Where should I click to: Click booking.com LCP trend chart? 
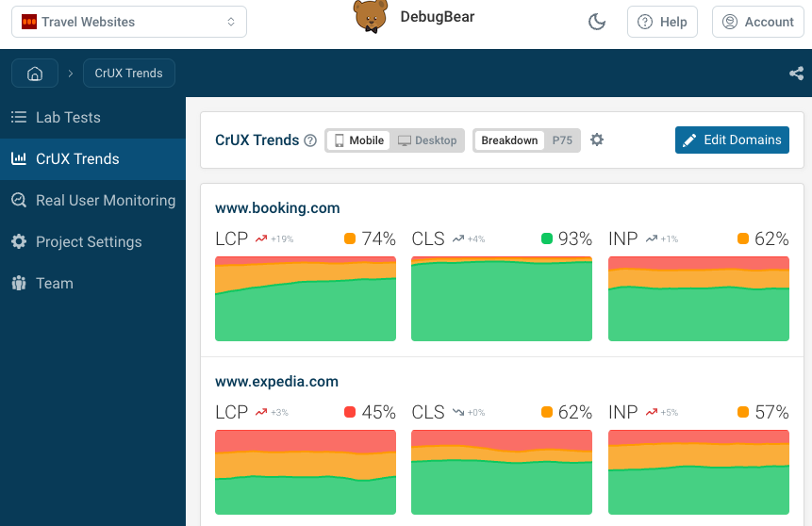pyautogui.click(x=306, y=299)
